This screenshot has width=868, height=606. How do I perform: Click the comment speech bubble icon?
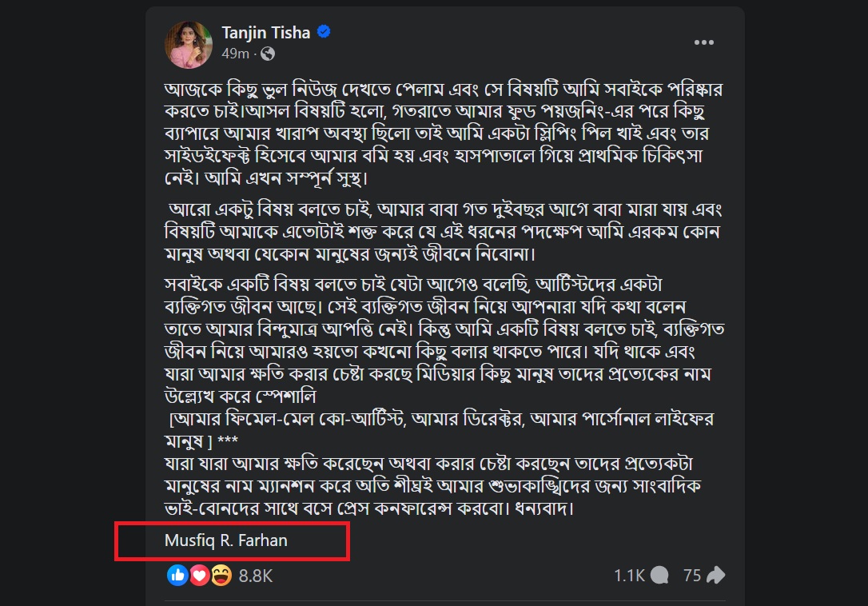(x=660, y=575)
